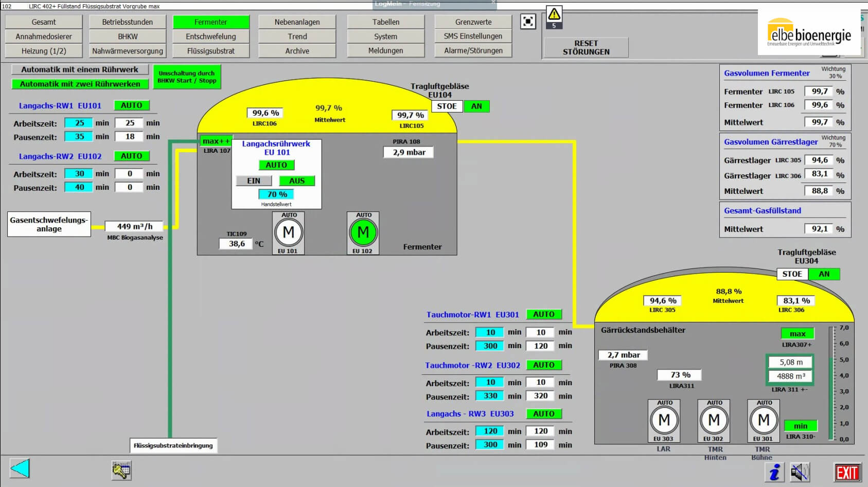Select motor symbol EU 101
The height and width of the screenshot is (487, 868).
tap(288, 232)
